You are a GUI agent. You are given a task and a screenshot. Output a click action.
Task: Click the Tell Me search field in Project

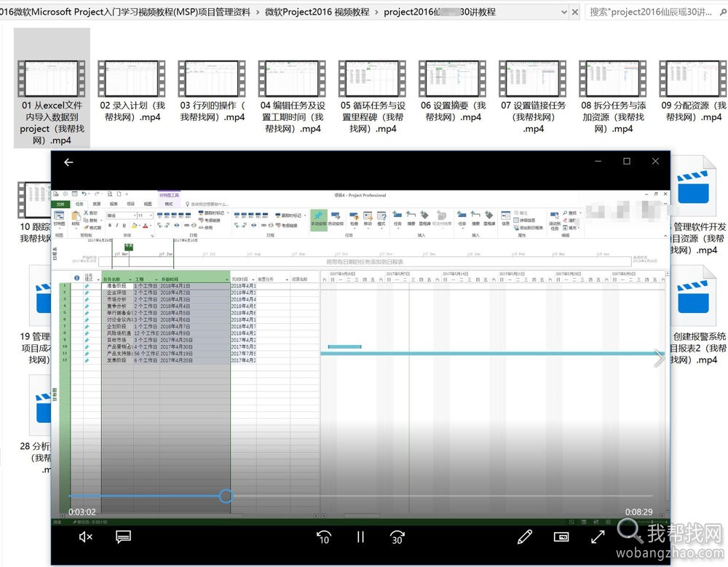pyautogui.click(x=207, y=204)
